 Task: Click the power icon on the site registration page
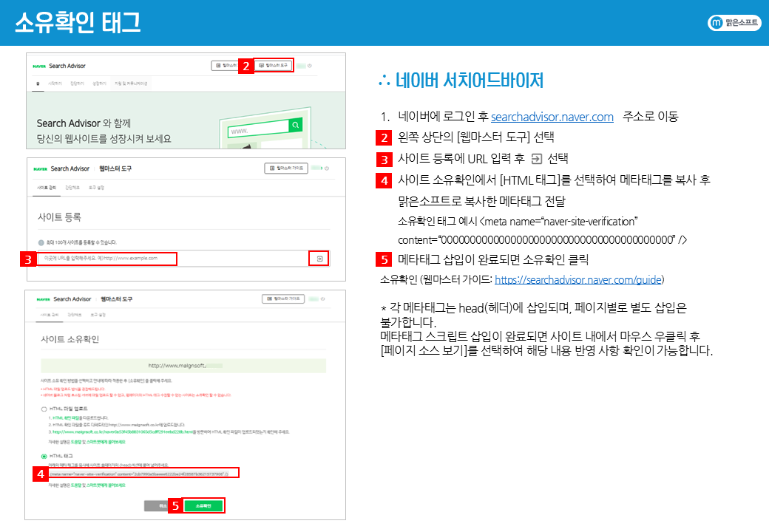[x=328, y=168]
